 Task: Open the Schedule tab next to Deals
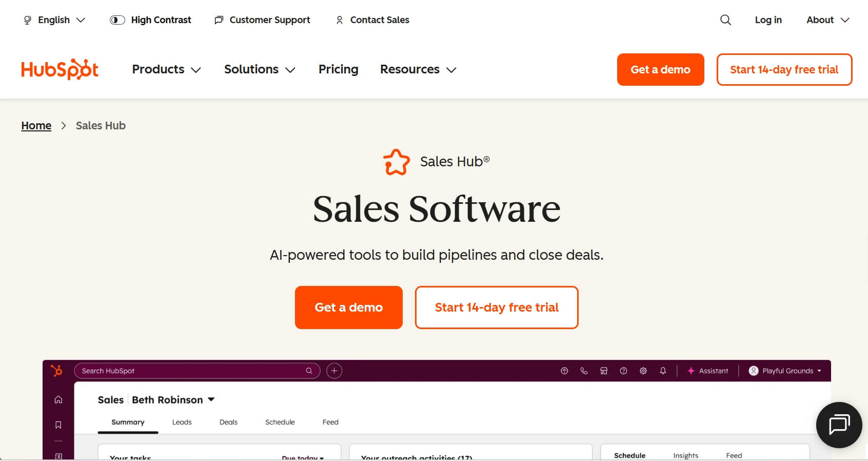tap(280, 422)
